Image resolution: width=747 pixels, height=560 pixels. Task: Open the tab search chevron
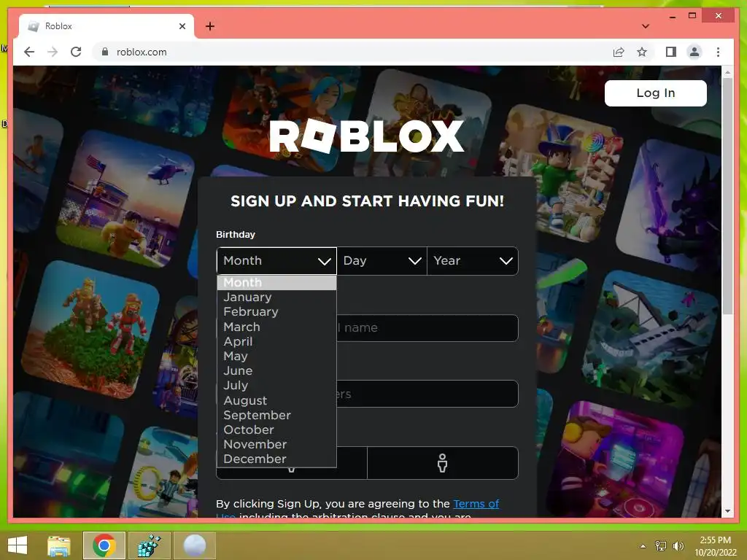[x=645, y=26]
